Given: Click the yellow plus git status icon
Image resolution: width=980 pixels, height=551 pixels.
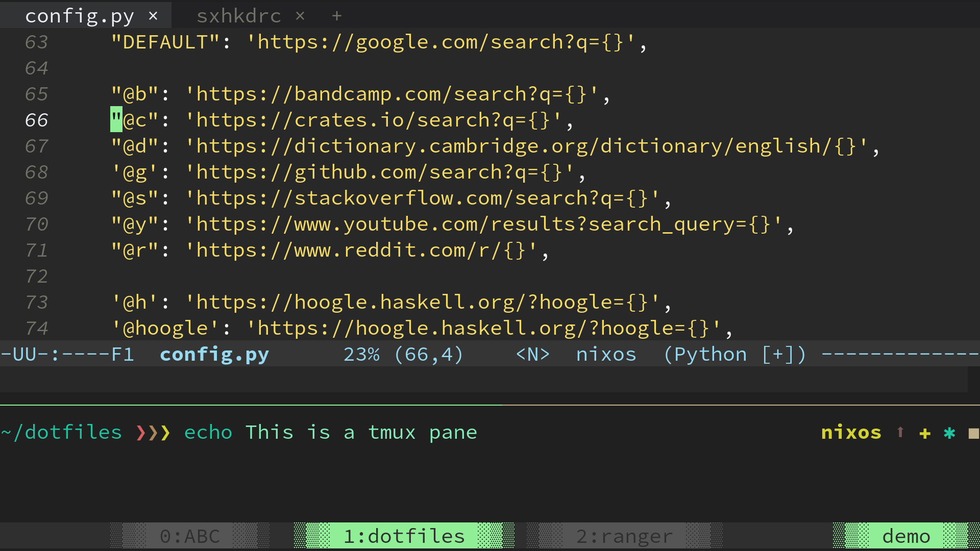Looking at the screenshot, I should [925, 433].
